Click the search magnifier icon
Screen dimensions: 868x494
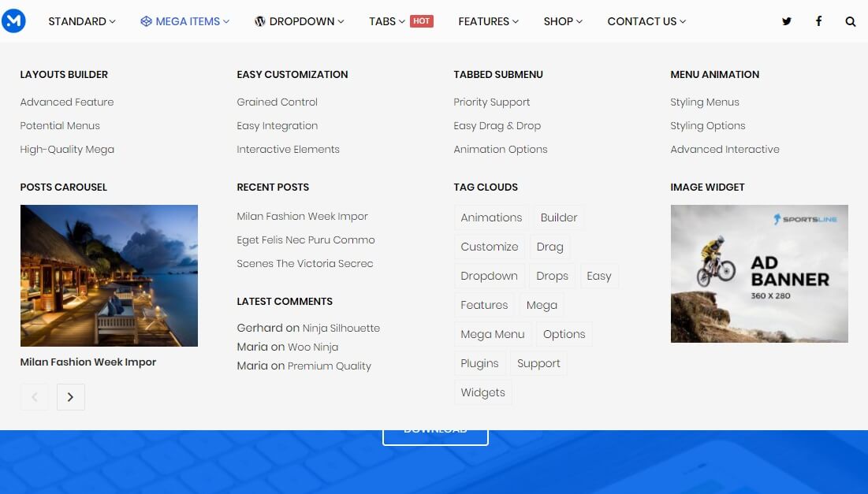click(850, 21)
